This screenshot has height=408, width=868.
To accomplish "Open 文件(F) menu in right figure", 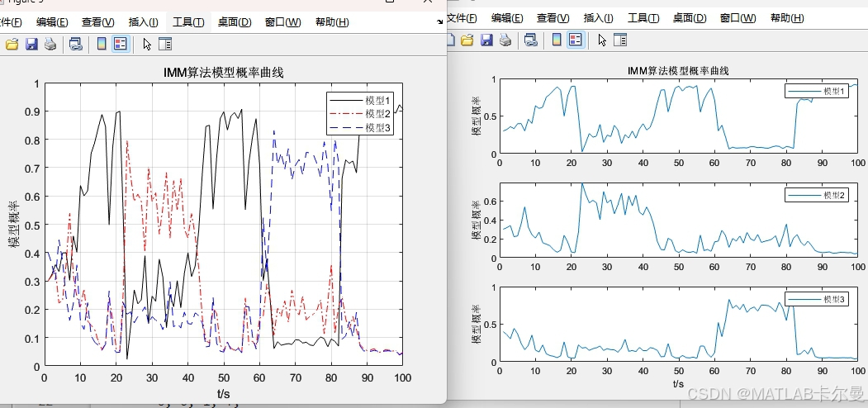I will (462, 17).
